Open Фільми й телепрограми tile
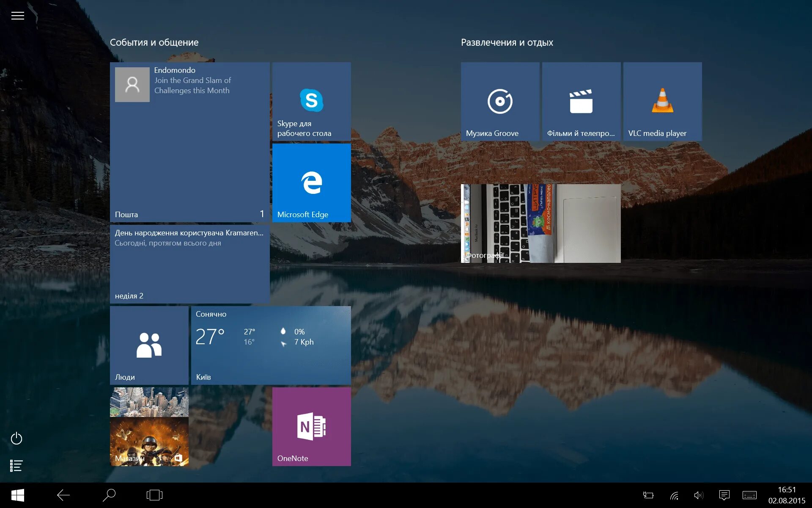This screenshot has height=508, width=812. click(x=581, y=102)
